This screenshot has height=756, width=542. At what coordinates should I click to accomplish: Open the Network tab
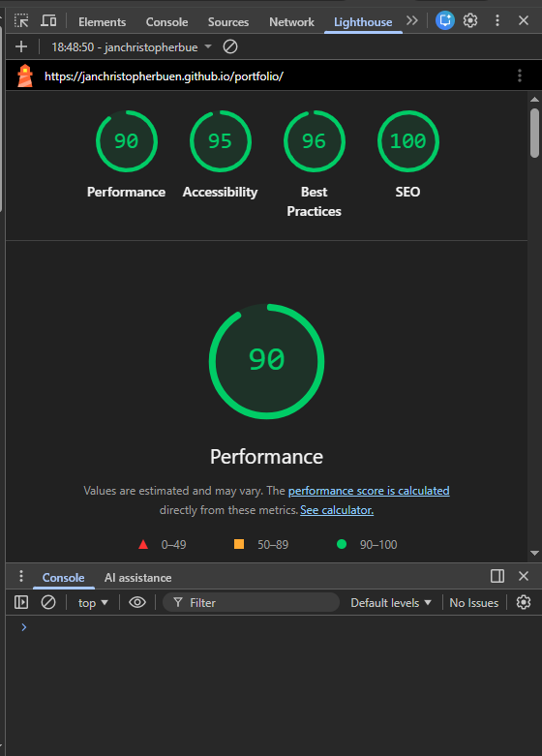(291, 22)
